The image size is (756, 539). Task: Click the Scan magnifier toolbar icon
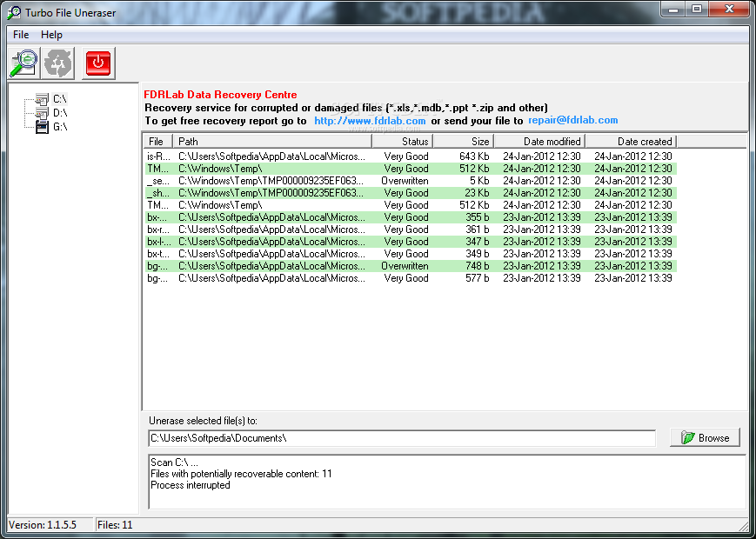23,63
